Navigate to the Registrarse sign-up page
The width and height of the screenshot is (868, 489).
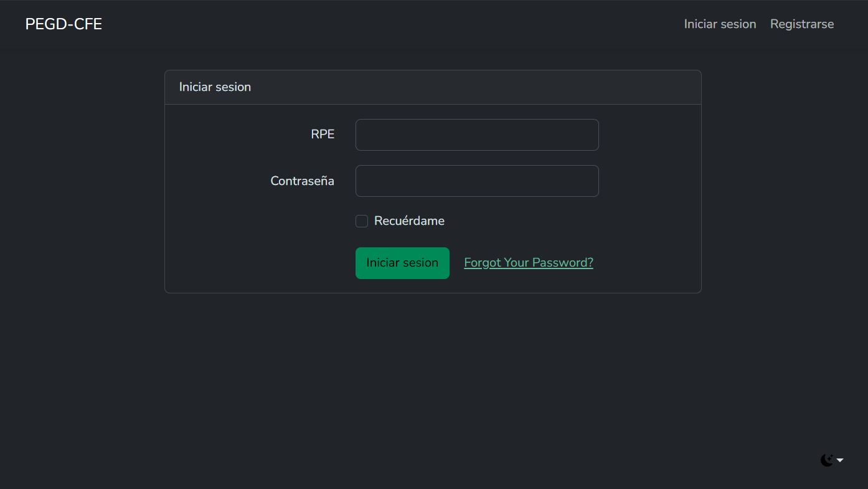[801, 24]
